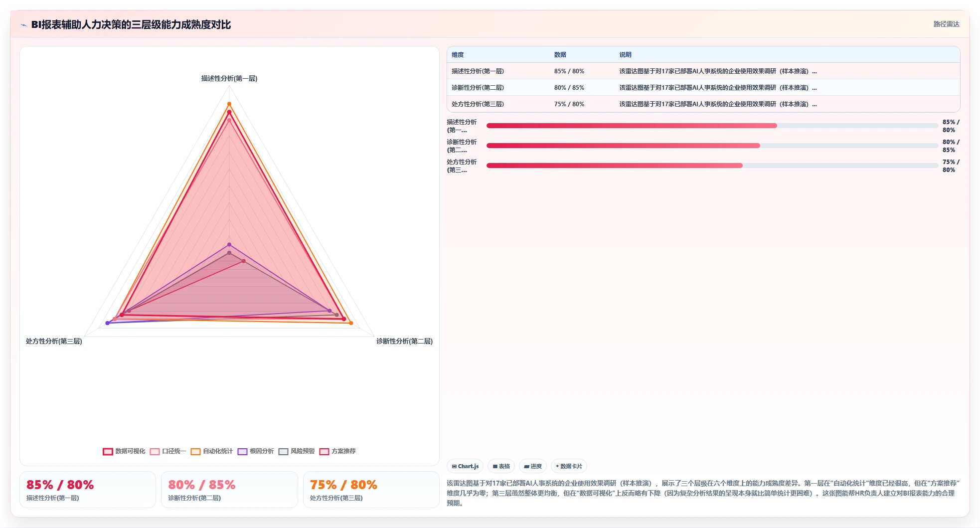Click the Chart.js tag chip
This screenshot has height=528, width=980.
tap(465, 466)
